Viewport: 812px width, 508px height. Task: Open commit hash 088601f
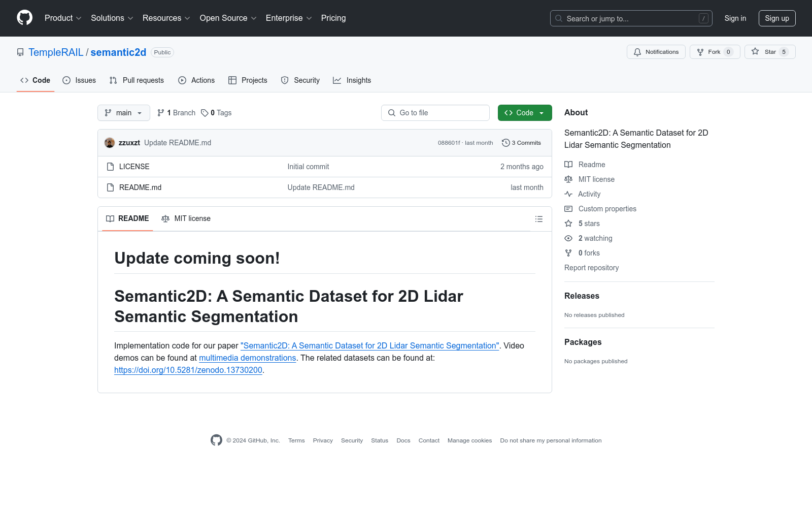(x=449, y=143)
